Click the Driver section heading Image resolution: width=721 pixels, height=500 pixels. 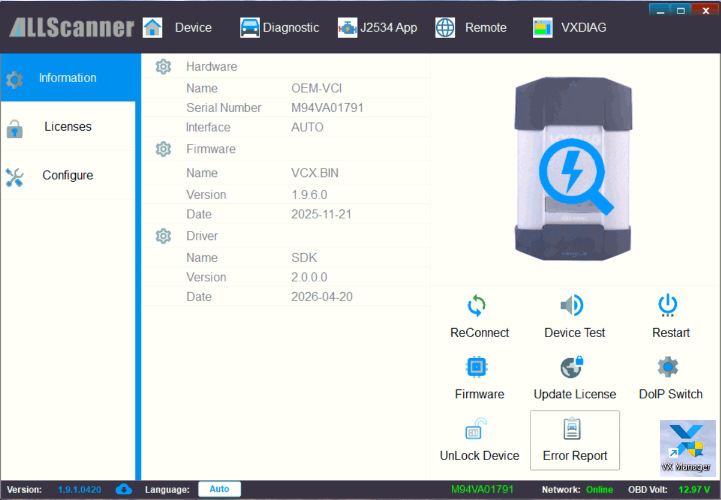tap(202, 236)
